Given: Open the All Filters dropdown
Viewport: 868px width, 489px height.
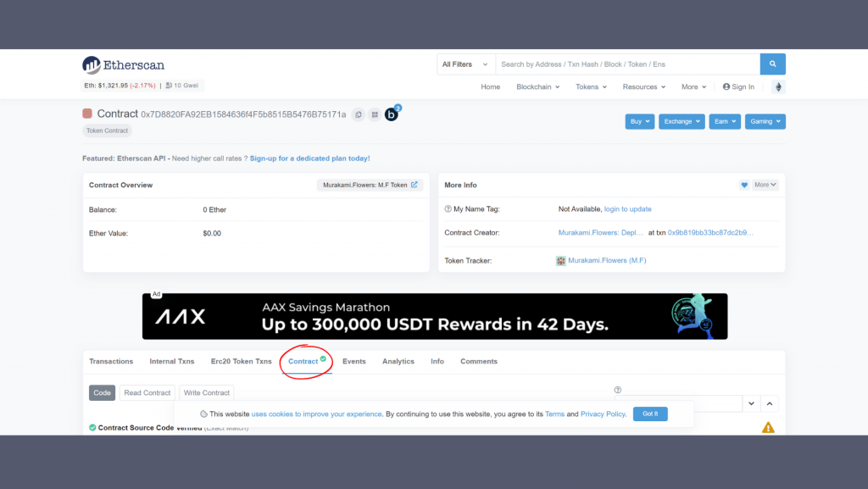Looking at the screenshot, I should pyautogui.click(x=465, y=64).
